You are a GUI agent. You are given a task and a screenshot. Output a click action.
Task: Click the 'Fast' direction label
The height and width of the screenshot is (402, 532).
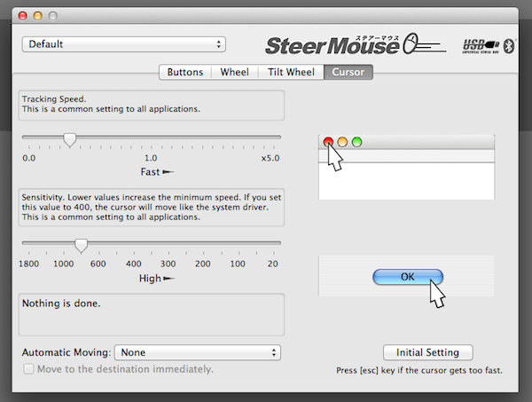point(151,172)
